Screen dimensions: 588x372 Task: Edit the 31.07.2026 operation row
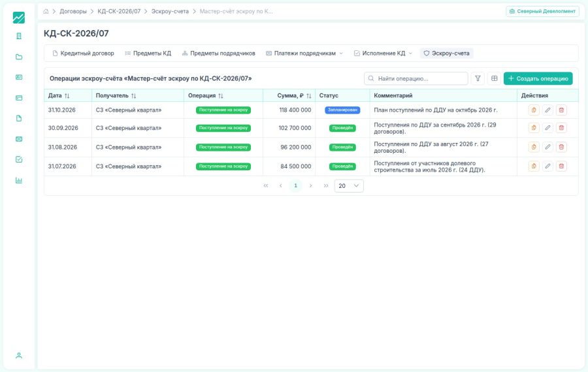click(547, 166)
